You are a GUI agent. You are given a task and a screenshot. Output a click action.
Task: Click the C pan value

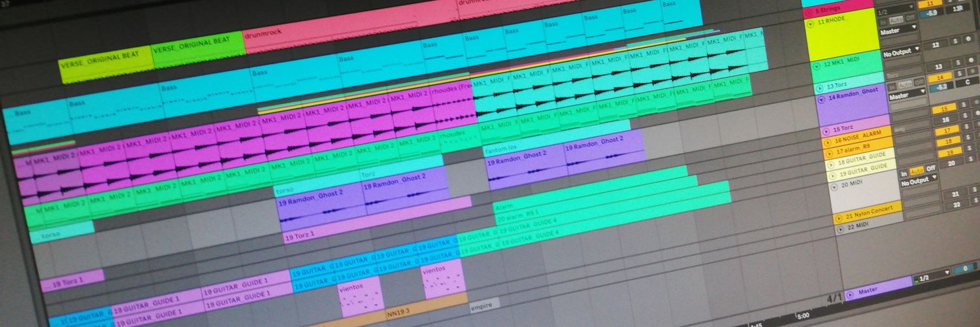968,82
